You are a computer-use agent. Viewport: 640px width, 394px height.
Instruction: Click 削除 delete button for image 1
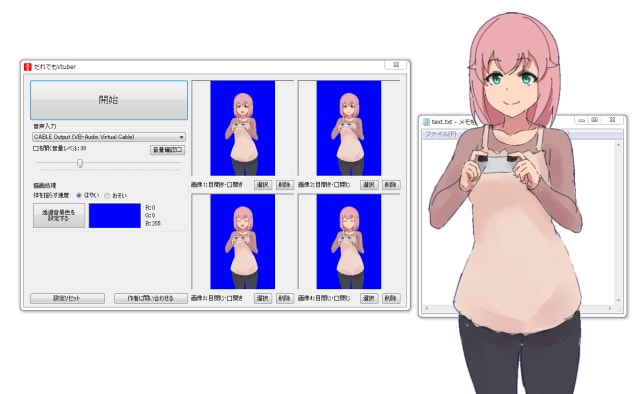(285, 185)
